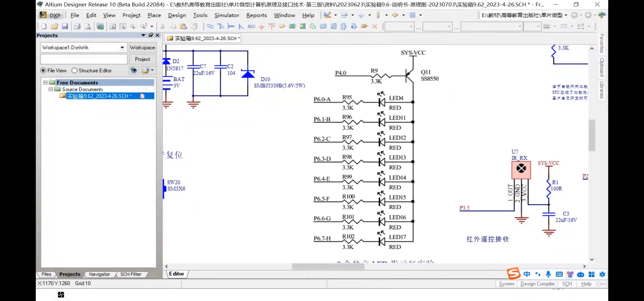Select the red X No ERC tool

pyautogui.click(x=375, y=26)
